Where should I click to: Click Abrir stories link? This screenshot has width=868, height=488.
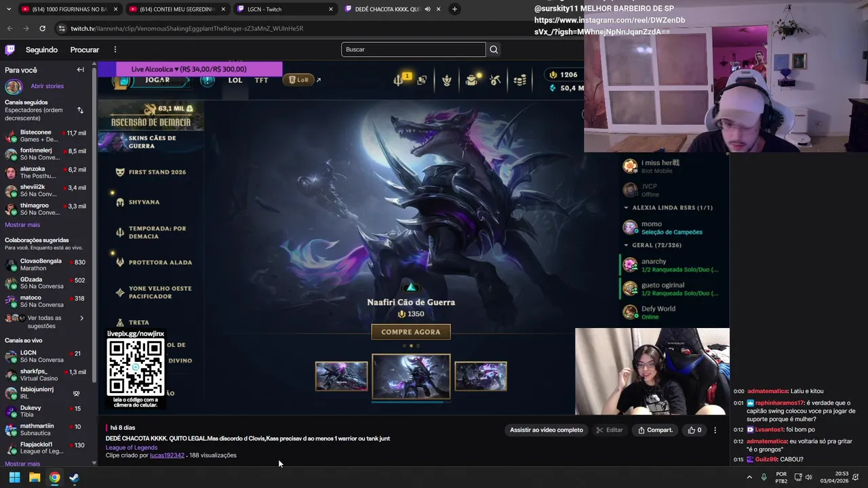pos(47,86)
